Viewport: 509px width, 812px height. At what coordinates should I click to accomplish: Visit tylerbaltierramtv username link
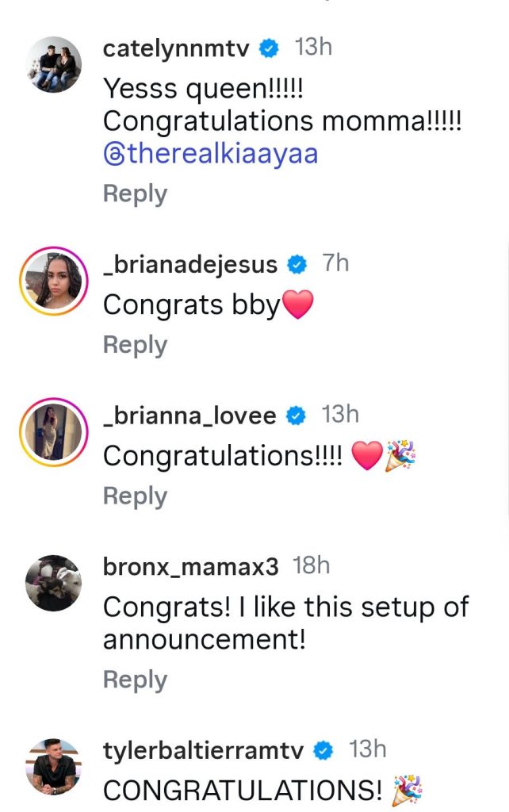point(205,751)
